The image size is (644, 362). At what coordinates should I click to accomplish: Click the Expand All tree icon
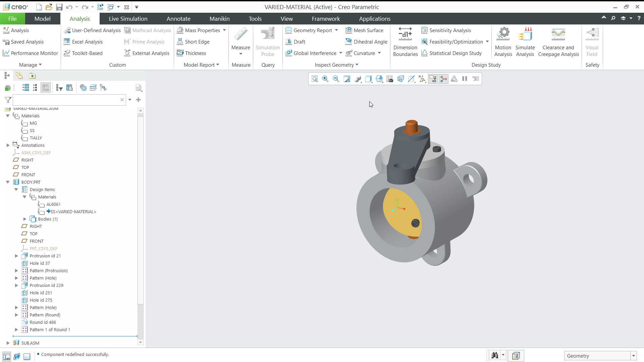(25, 88)
